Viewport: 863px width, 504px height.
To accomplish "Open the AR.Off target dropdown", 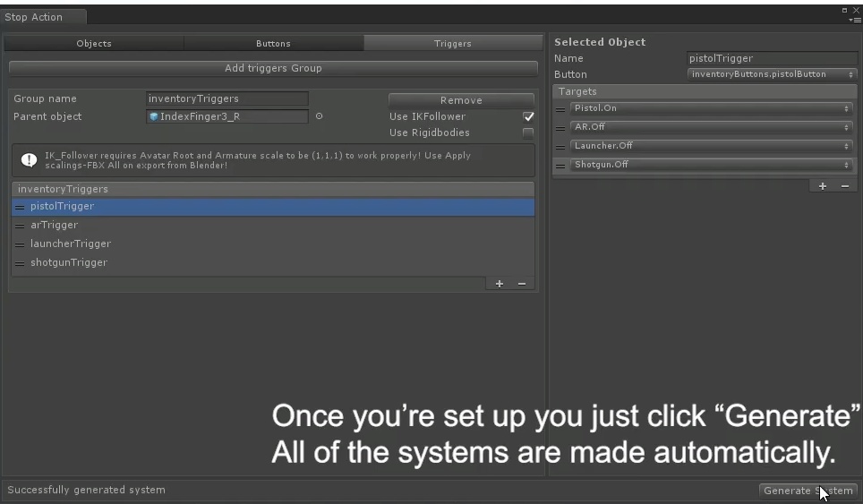I will pyautogui.click(x=712, y=127).
